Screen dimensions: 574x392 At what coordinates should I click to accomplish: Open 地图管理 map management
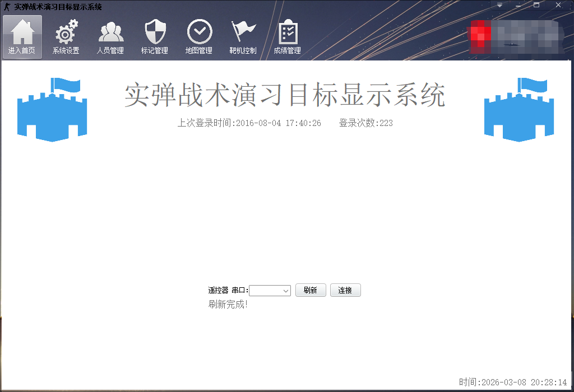pos(198,36)
